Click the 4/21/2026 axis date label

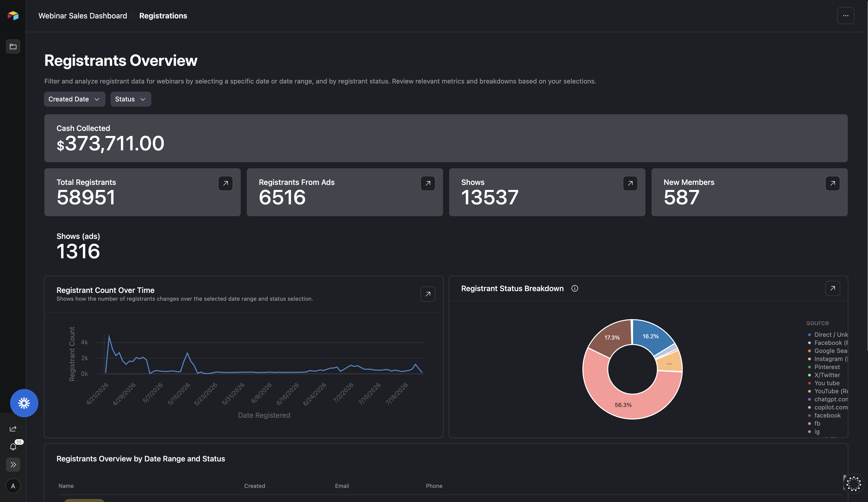(x=97, y=394)
